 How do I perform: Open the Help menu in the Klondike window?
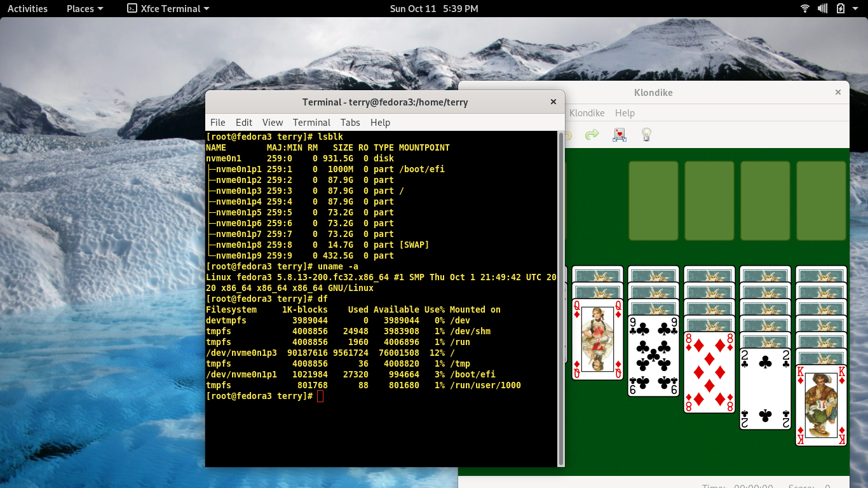[625, 112]
